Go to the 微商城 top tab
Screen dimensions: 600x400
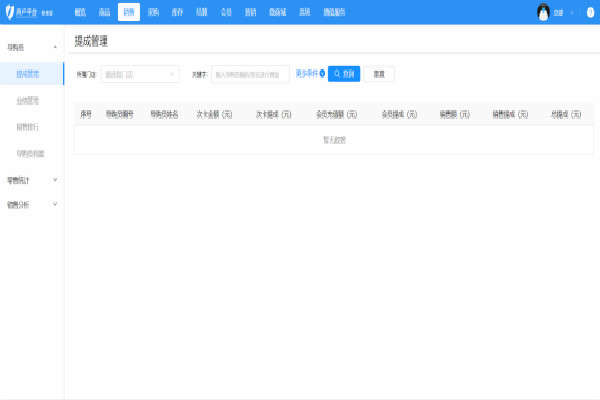(277, 12)
